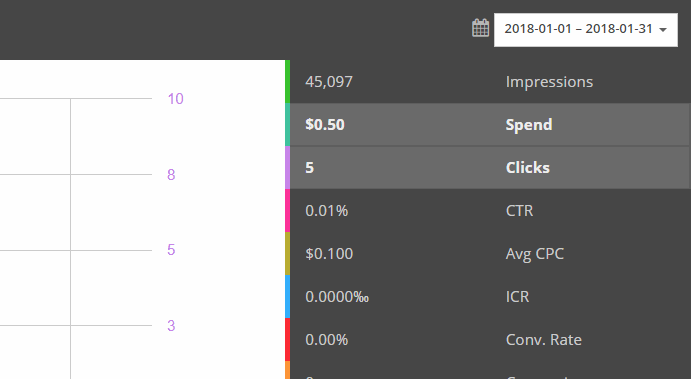Click the calendar icon
The image size is (700, 379).
(480, 28)
